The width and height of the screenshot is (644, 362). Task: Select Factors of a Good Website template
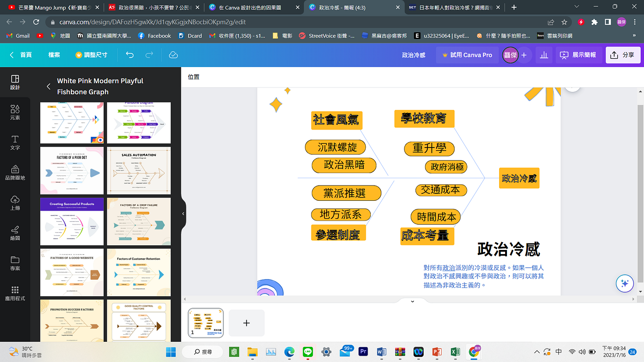[72, 272]
